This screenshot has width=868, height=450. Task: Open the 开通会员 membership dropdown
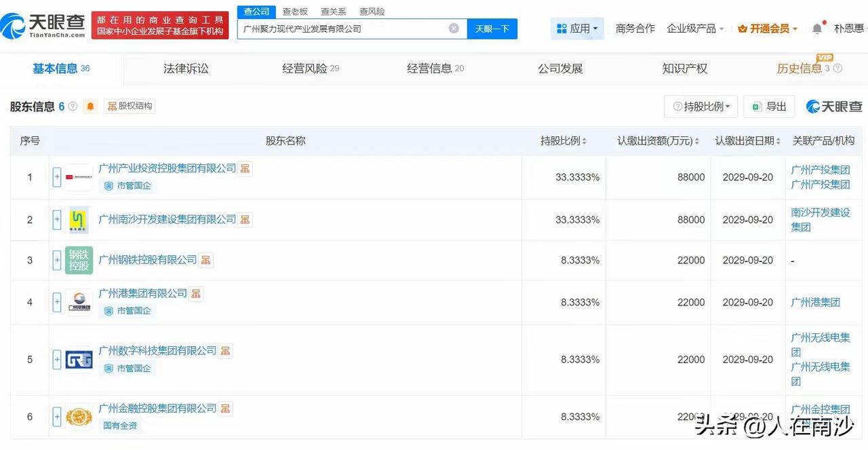(x=767, y=29)
